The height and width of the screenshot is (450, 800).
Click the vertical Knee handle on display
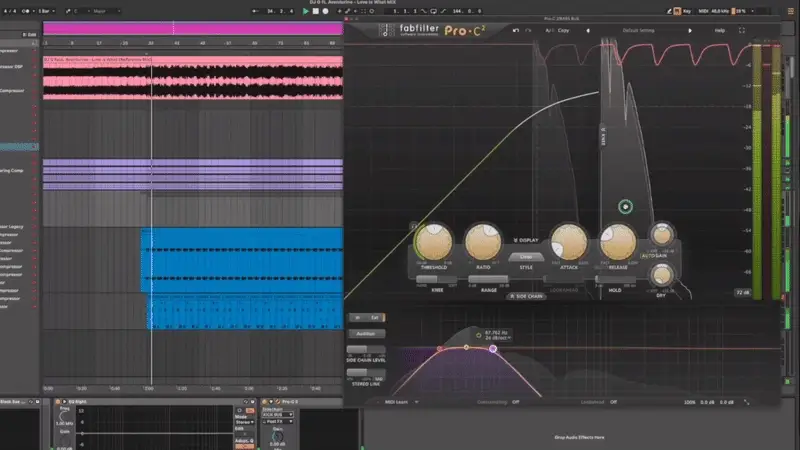pyautogui.click(x=603, y=136)
